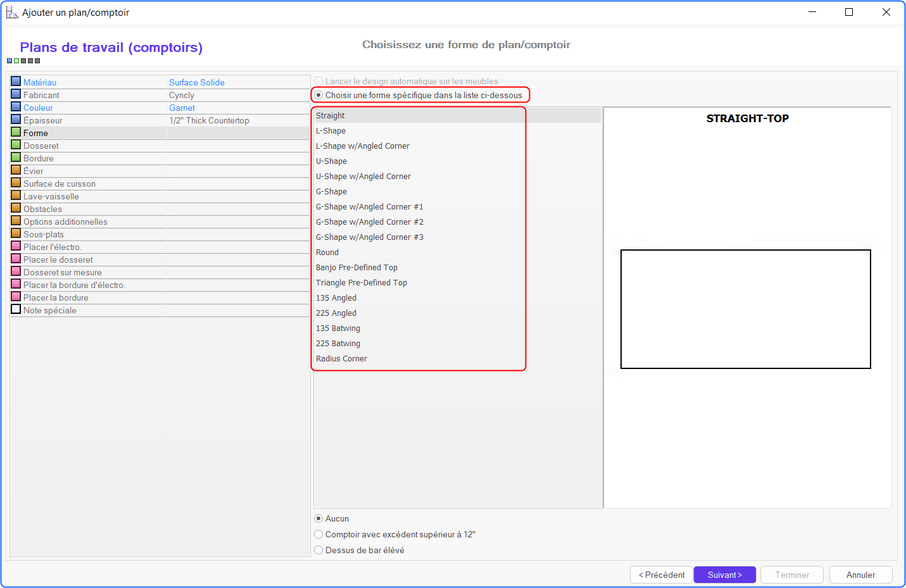Click the green square icon beside Forme
This screenshot has width=906, height=588.
(16, 132)
